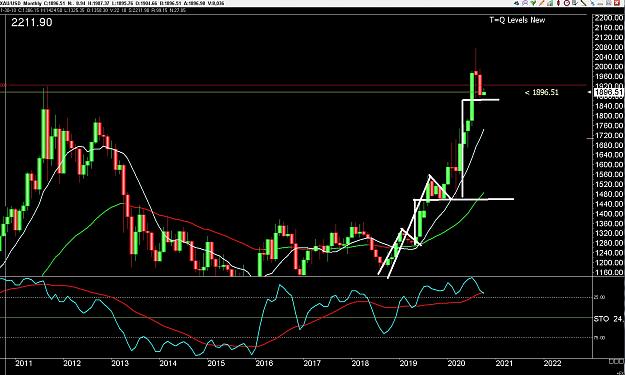The height and width of the screenshot is (375, 625).
Task: Click the 2200.00 price scale label
Action: tap(608, 18)
